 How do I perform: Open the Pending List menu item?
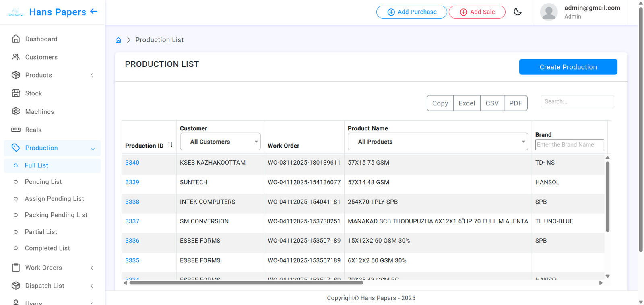point(43,182)
